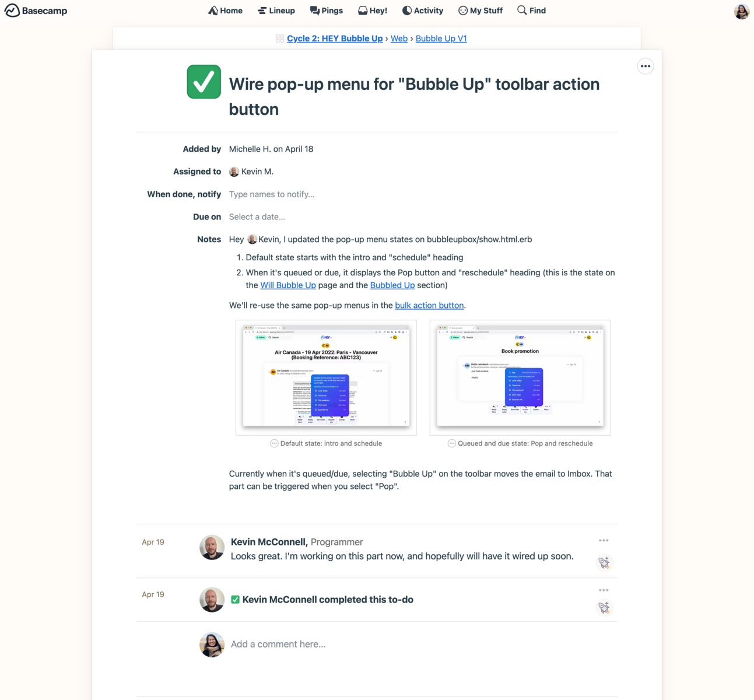Open the Will Bubble Up link
Image resolution: width=754 pixels, height=700 pixels.
288,285
